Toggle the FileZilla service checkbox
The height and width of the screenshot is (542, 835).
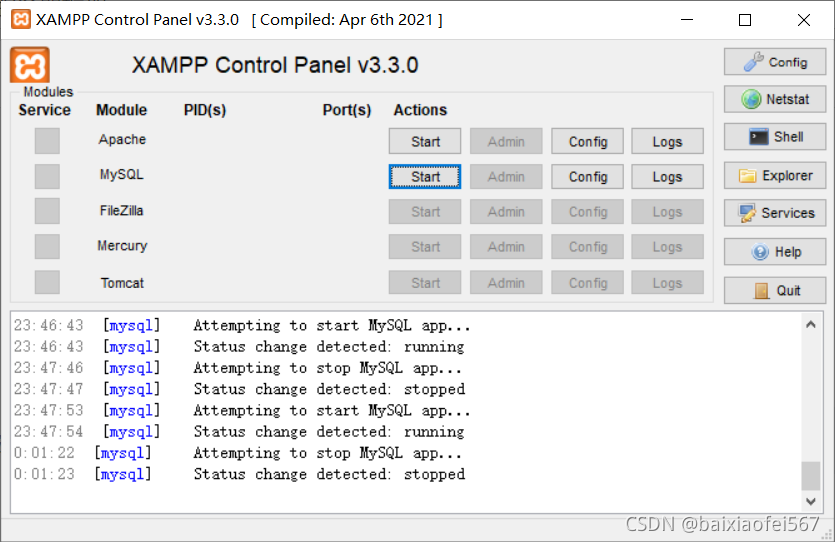pos(47,211)
